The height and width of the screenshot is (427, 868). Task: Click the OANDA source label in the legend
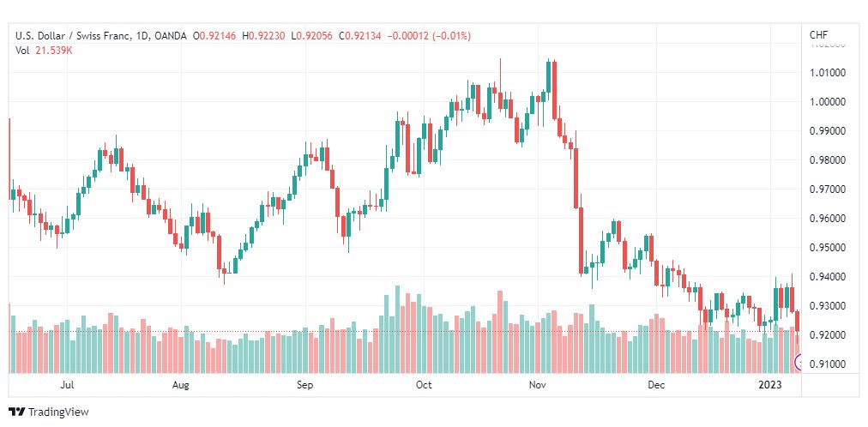click(x=171, y=37)
